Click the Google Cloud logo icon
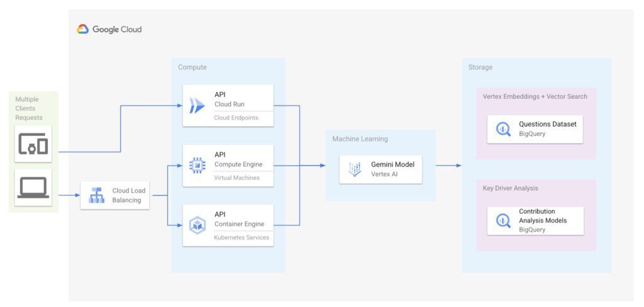 (x=83, y=29)
